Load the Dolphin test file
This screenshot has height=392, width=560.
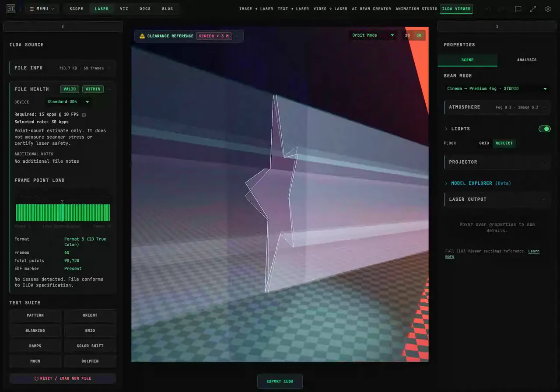coord(90,361)
